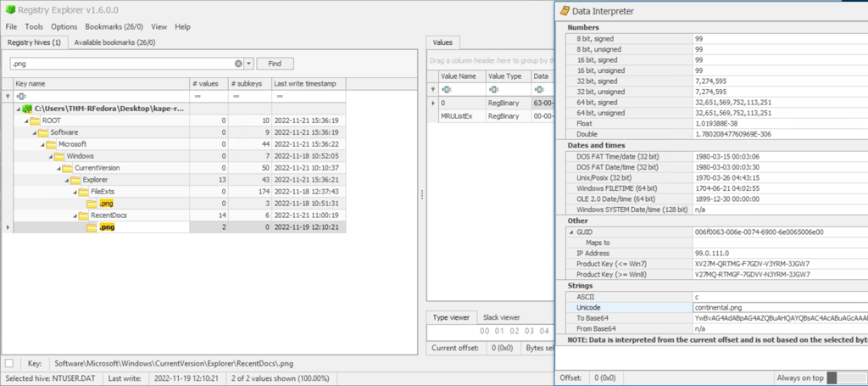Open the Options menu
The width and height of the screenshot is (868, 386).
click(64, 26)
